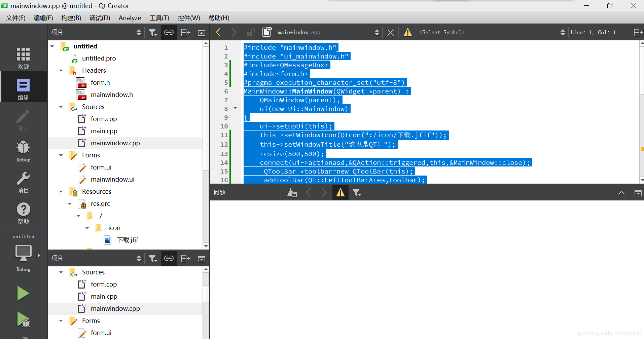Viewport: 644px width, 339px height.
Task: Select mainwindow.ui under Forms
Action: pos(112,180)
